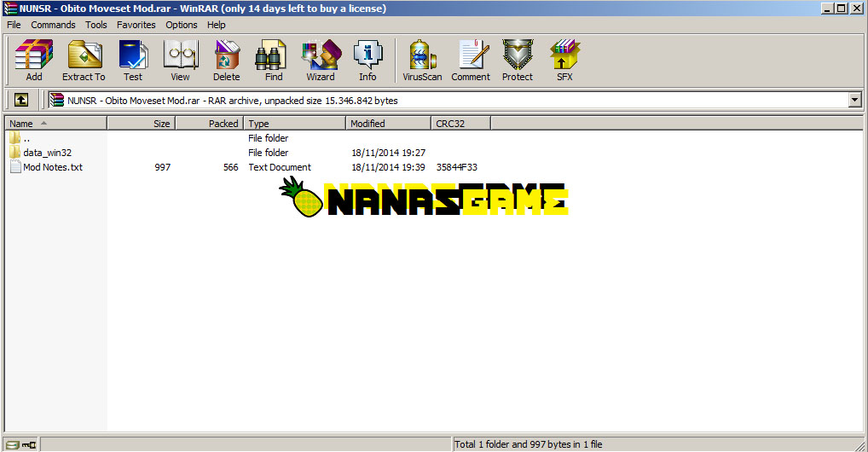The height and width of the screenshot is (452, 868).
Task: Sort files by the Size column header
Action: [x=142, y=124]
